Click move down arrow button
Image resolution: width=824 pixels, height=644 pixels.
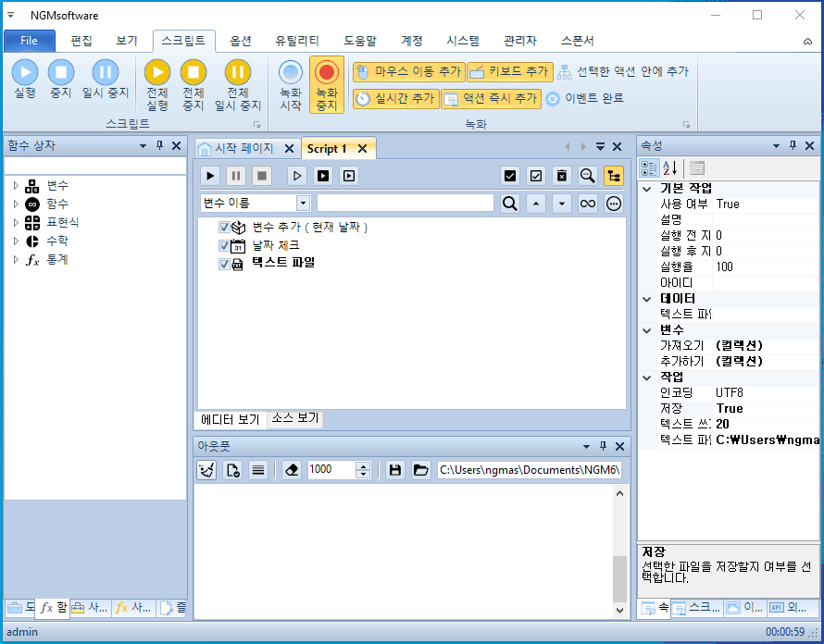coord(562,204)
